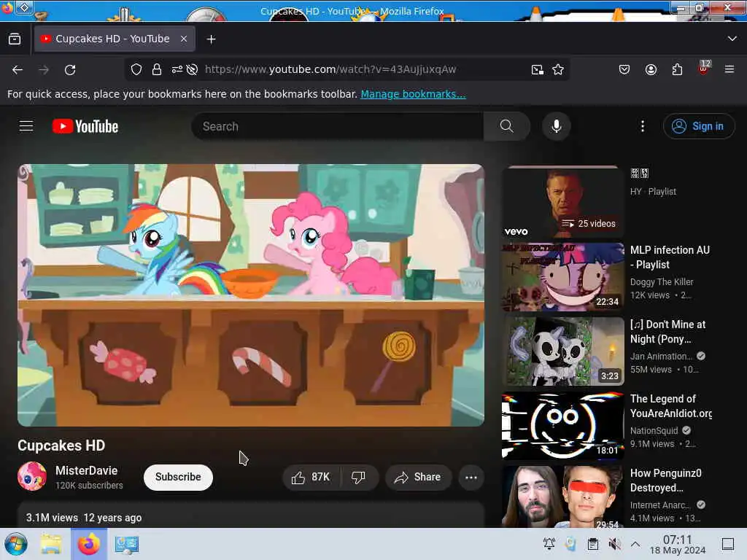Viewport: 747px width, 560px height.
Task: Click show desktop button
Action: tap(728, 544)
